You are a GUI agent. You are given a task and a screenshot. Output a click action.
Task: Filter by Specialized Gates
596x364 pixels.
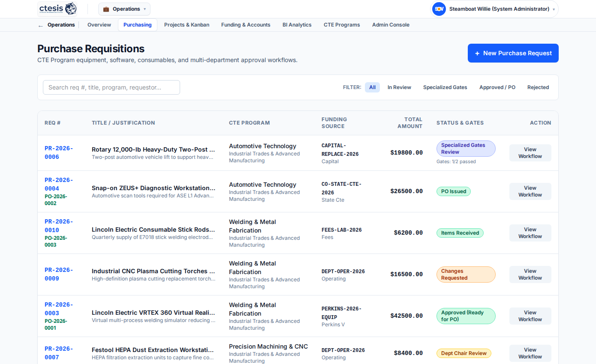445,87
